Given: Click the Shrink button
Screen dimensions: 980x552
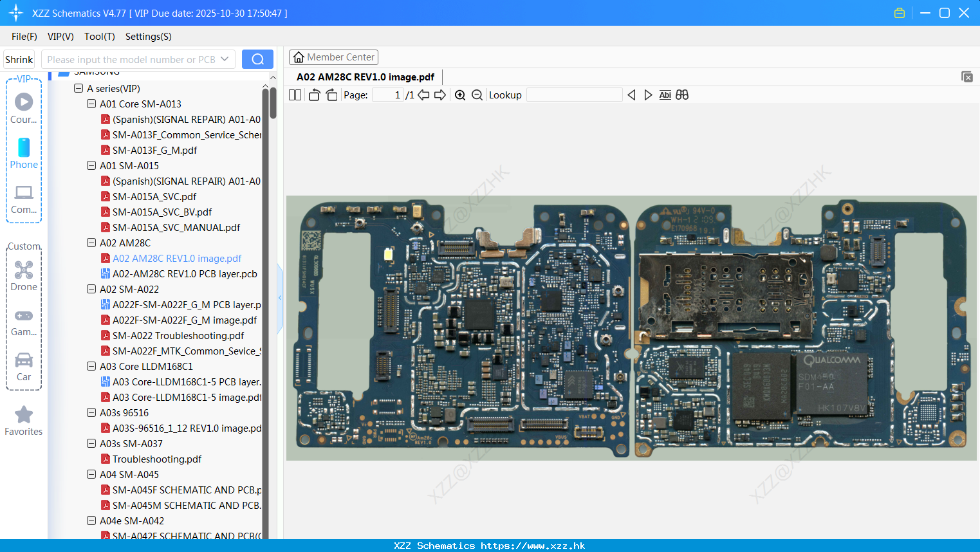Looking at the screenshot, I should click(x=19, y=59).
